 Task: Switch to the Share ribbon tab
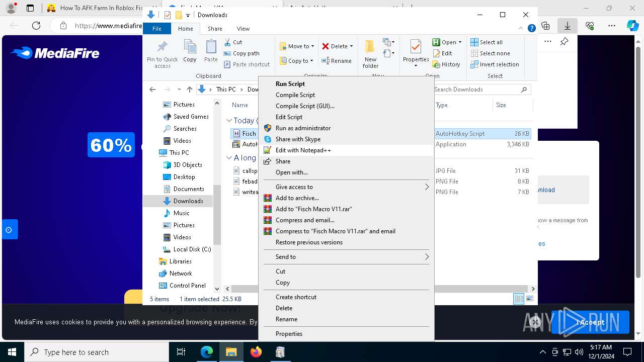click(x=215, y=29)
